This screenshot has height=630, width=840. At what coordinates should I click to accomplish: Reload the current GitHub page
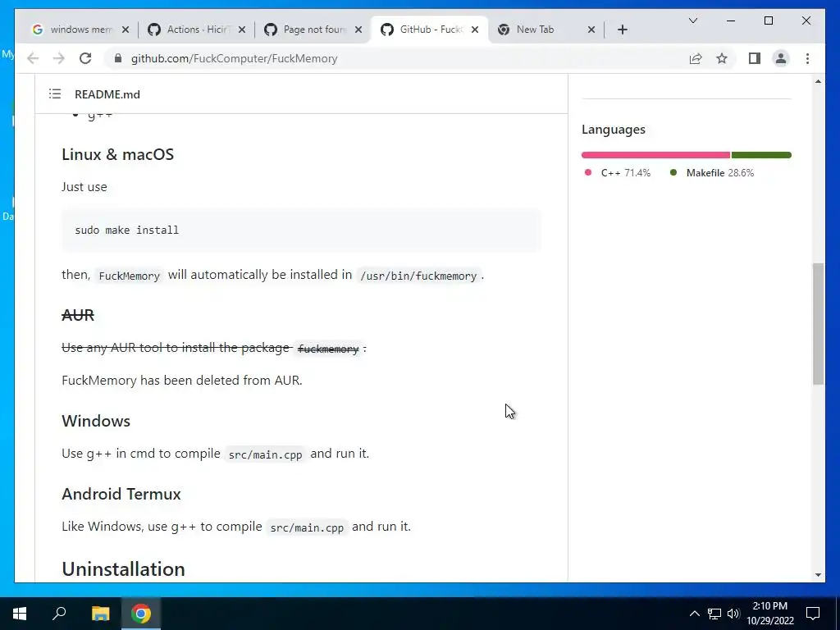click(x=85, y=58)
